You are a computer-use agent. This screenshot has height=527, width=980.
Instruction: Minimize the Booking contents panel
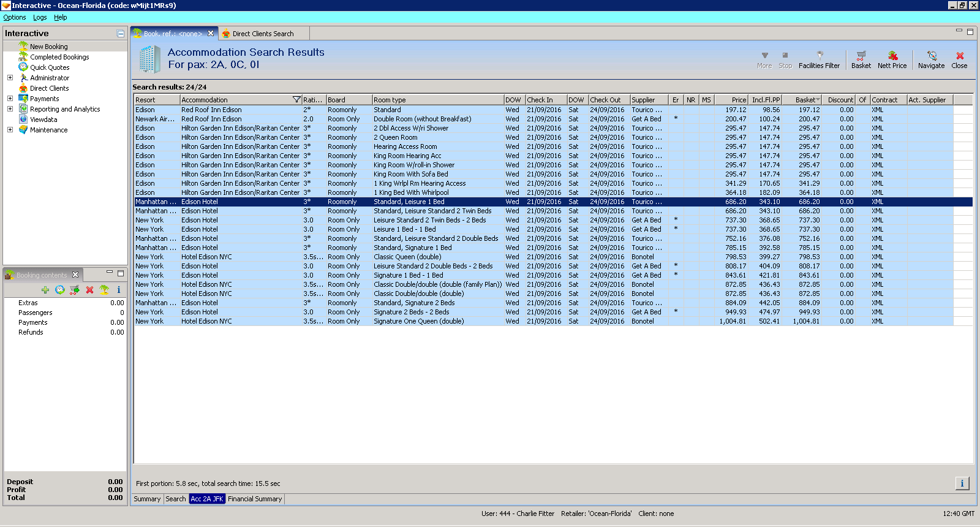[x=110, y=272]
